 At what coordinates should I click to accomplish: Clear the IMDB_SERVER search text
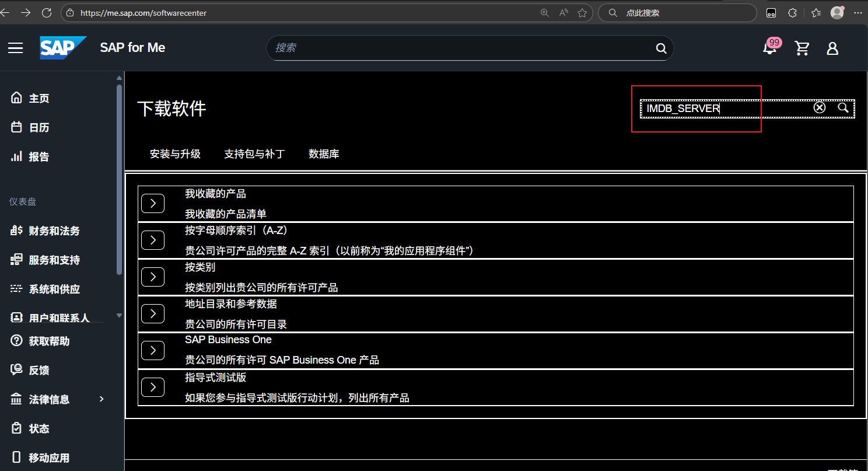pos(820,108)
